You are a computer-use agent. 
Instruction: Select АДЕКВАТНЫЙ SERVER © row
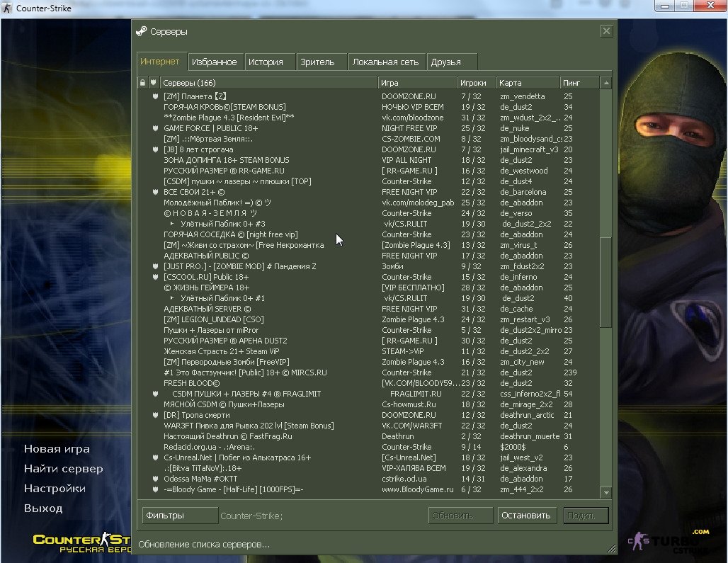[368, 309]
